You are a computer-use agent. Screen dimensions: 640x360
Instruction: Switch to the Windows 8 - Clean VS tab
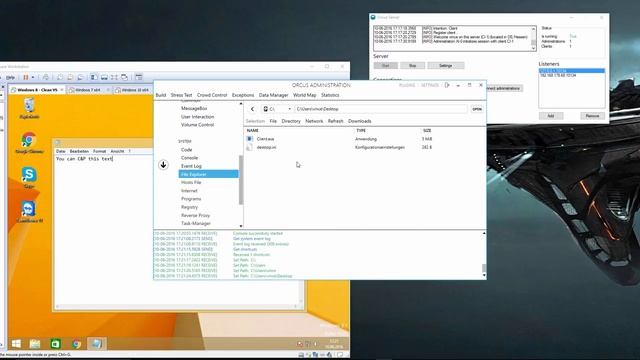(x=37, y=90)
